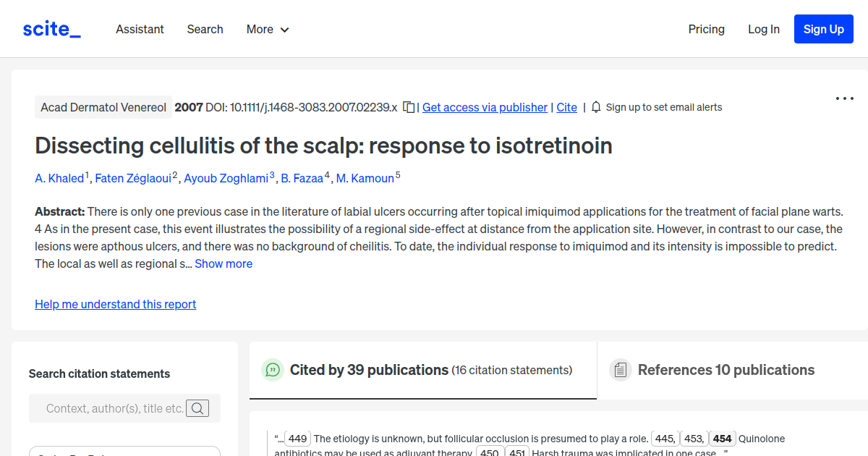Click inside the citation statements search field
The height and width of the screenshot is (456, 868).
[x=116, y=408]
